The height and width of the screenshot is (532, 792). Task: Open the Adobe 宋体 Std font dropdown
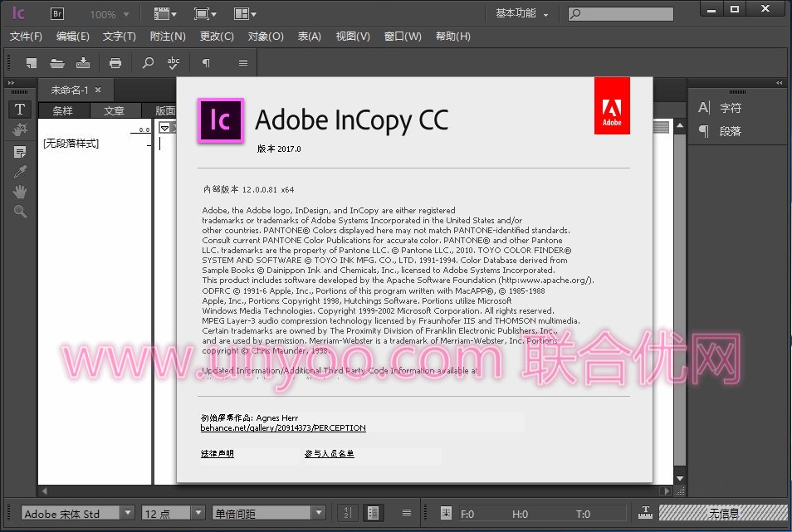coord(128,513)
